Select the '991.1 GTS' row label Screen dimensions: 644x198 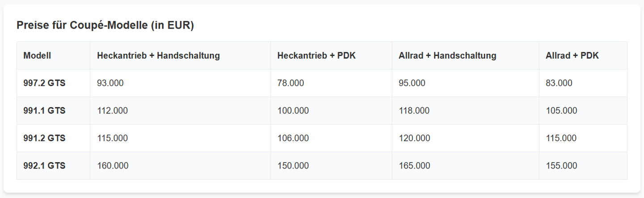[54, 111]
